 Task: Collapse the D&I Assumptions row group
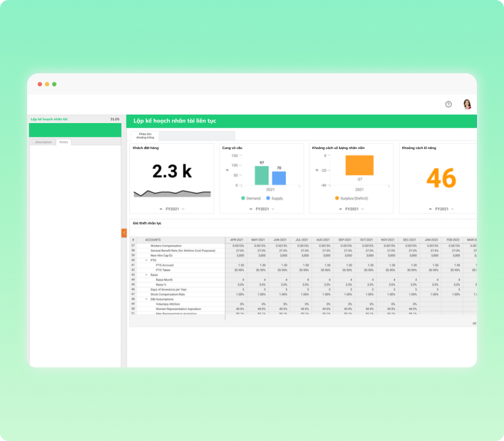click(146, 299)
